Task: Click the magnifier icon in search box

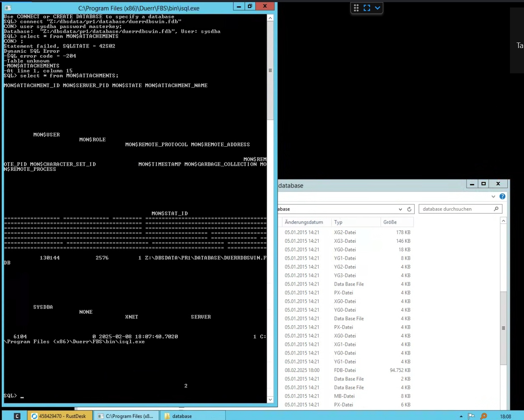Action: click(x=496, y=209)
